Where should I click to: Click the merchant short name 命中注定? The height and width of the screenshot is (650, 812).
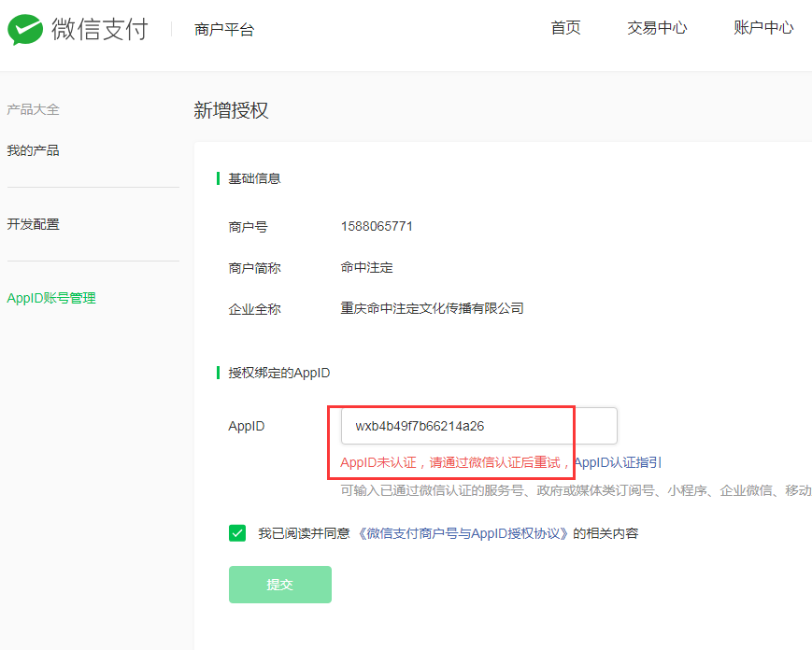point(366,267)
